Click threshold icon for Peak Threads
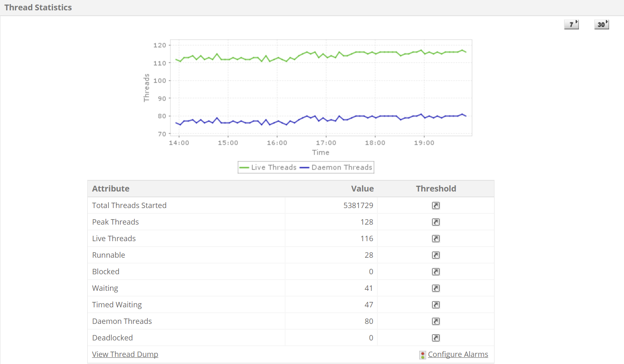624x364 pixels. click(436, 222)
